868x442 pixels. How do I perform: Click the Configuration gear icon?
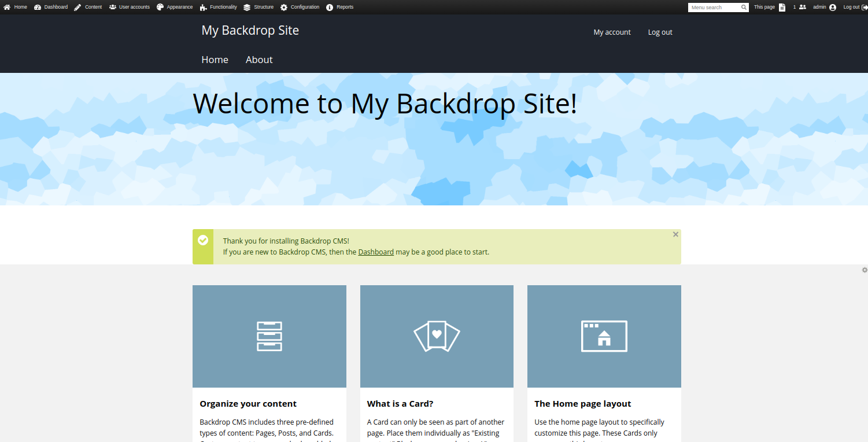[284, 8]
